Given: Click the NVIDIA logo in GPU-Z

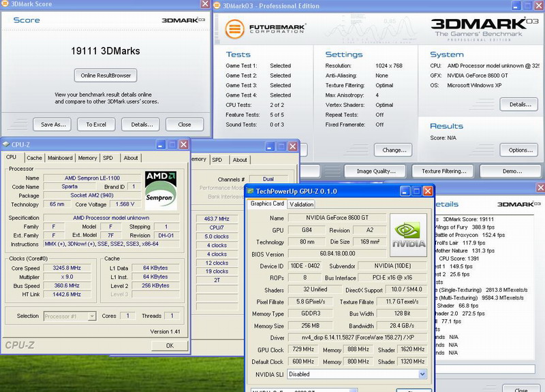Looking at the screenshot, I should coord(408,235).
